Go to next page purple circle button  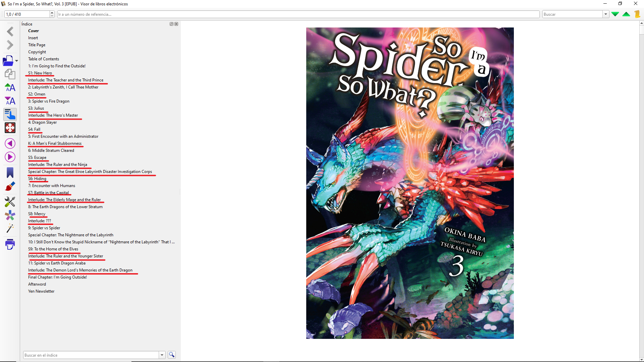pos(10,157)
